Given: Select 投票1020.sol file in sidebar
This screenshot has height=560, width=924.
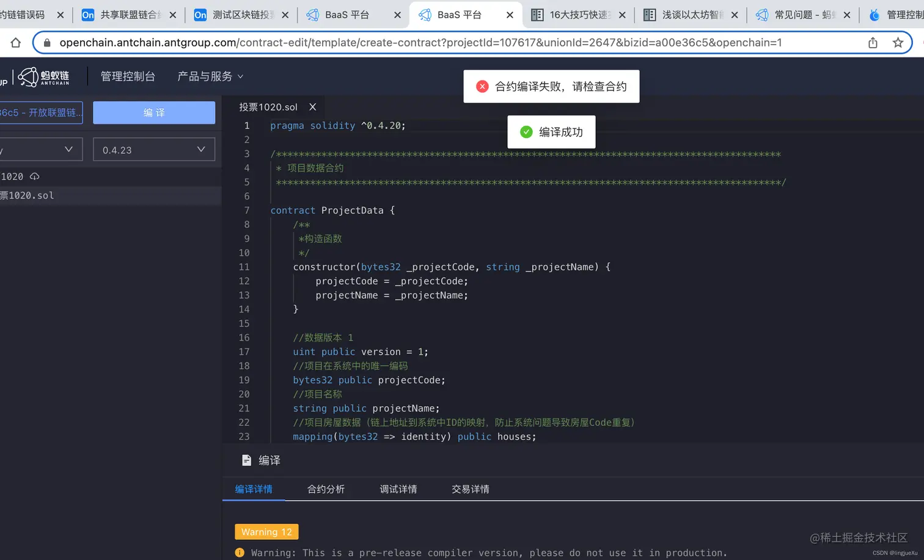Looking at the screenshot, I should 110,195.
